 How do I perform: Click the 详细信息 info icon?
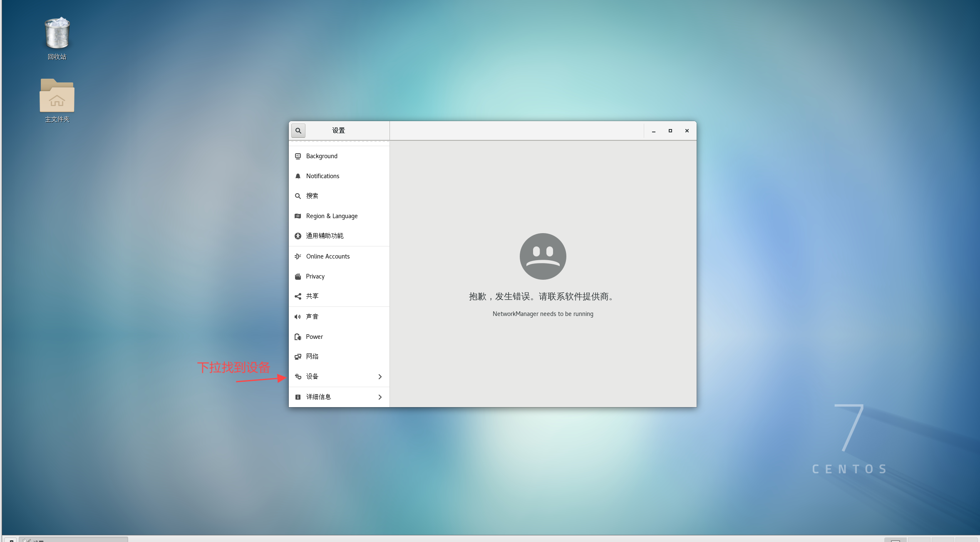(298, 397)
